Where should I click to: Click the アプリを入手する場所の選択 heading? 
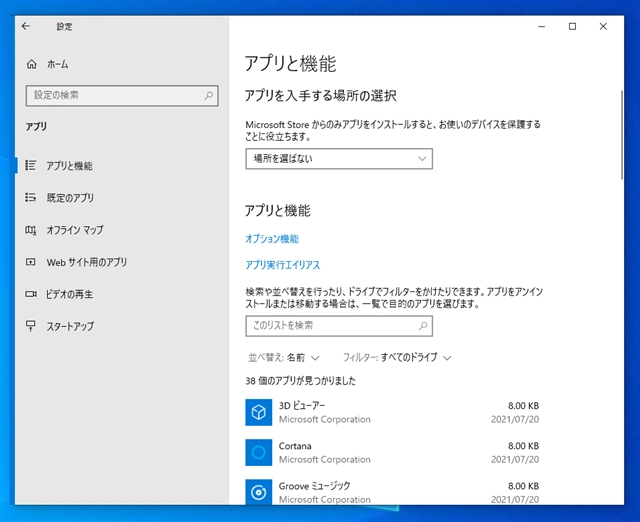point(320,96)
